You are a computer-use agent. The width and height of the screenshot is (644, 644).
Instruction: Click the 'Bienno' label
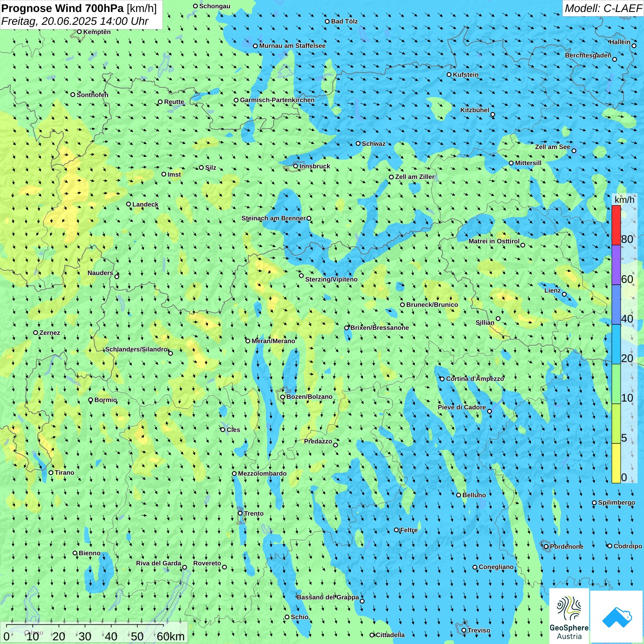tap(90, 553)
